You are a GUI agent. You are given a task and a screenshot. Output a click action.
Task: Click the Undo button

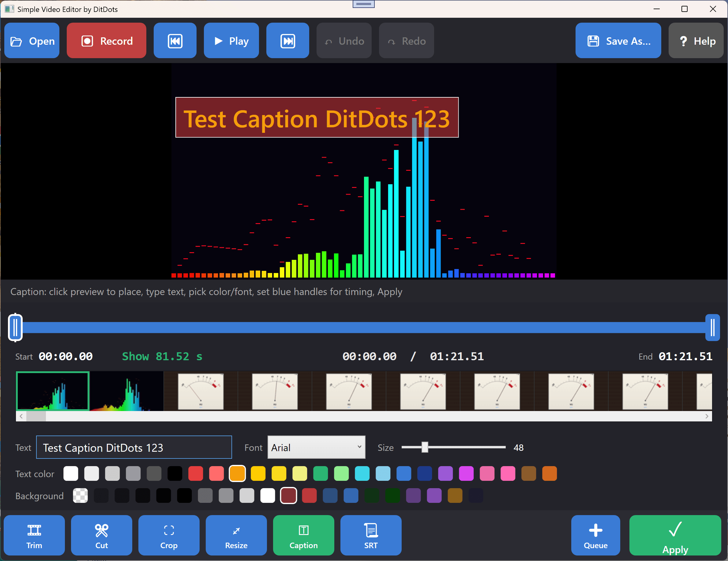[344, 41]
